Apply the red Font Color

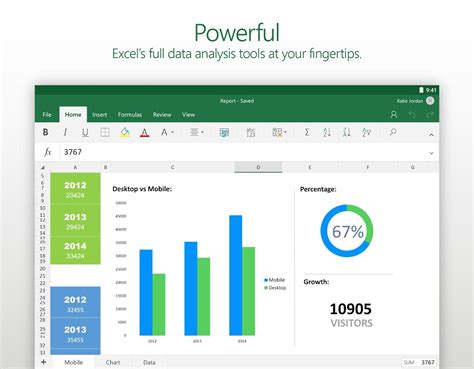(x=144, y=132)
